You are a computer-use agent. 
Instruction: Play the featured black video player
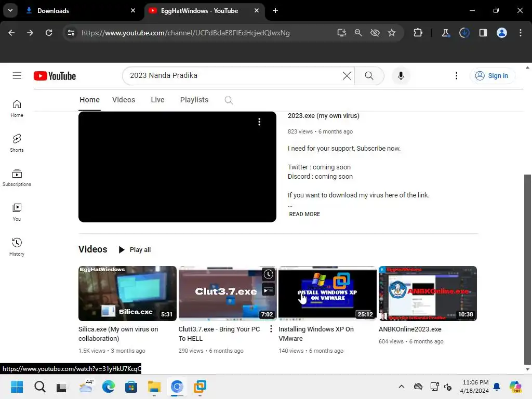point(177,167)
